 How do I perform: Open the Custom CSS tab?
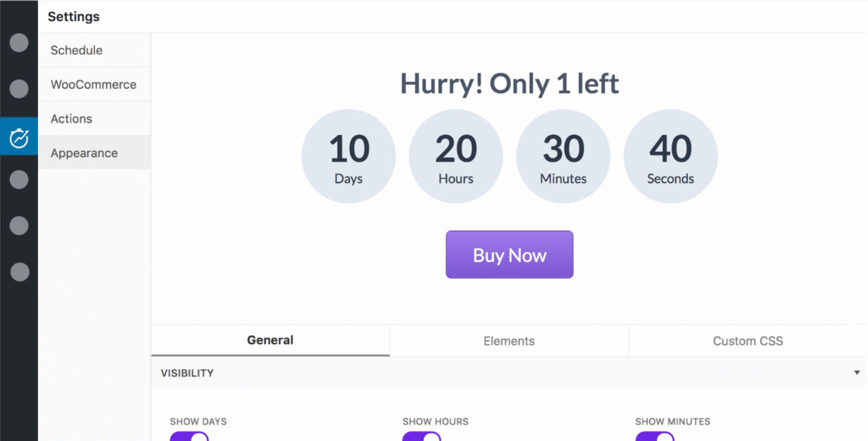[747, 341]
